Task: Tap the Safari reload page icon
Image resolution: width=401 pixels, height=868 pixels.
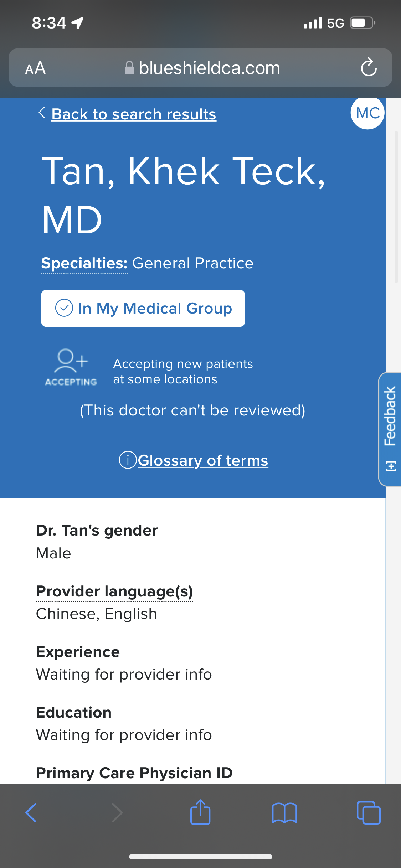Action: [369, 67]
